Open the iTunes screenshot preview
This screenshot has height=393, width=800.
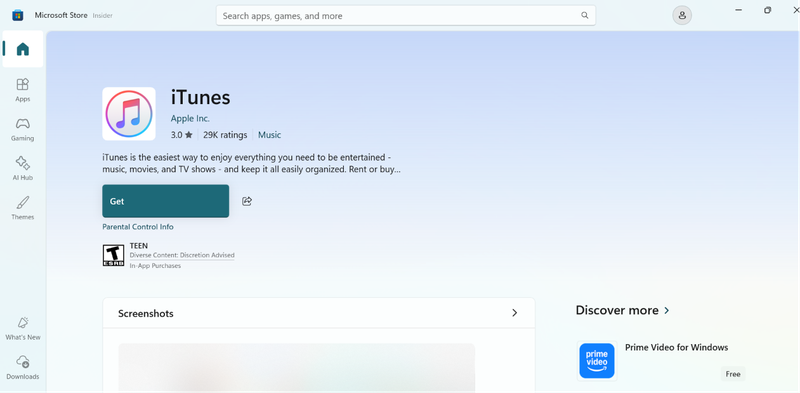tap(297, 368)
